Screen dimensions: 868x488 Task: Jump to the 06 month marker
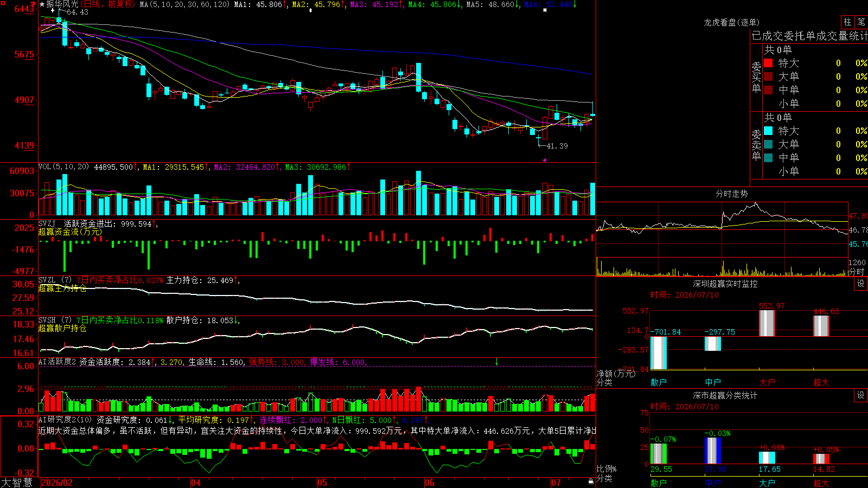[x=430, y=483]
